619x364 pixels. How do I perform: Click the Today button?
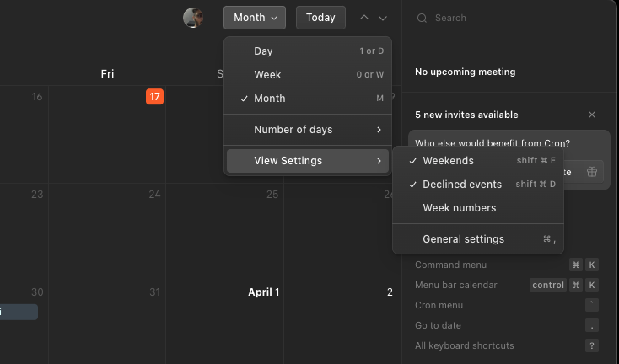[320, 18]
